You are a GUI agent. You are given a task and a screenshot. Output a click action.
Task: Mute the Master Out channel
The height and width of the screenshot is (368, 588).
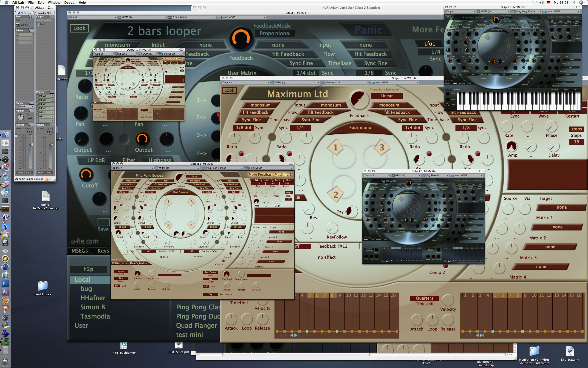tap(41, 172)
